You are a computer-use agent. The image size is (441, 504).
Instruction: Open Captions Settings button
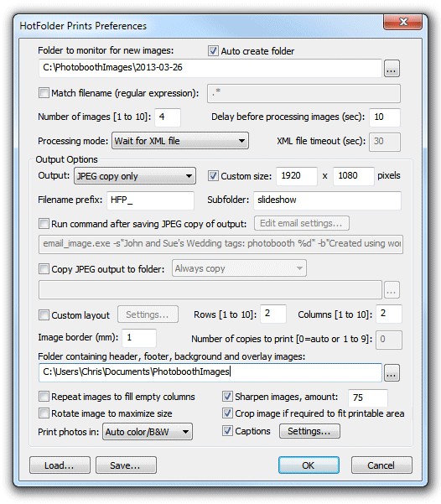[309, 431]
